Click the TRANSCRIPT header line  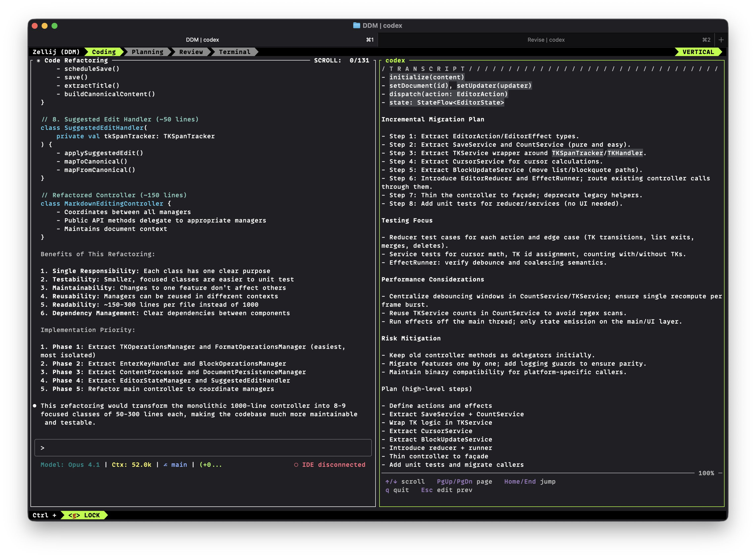tap(550, 69)
